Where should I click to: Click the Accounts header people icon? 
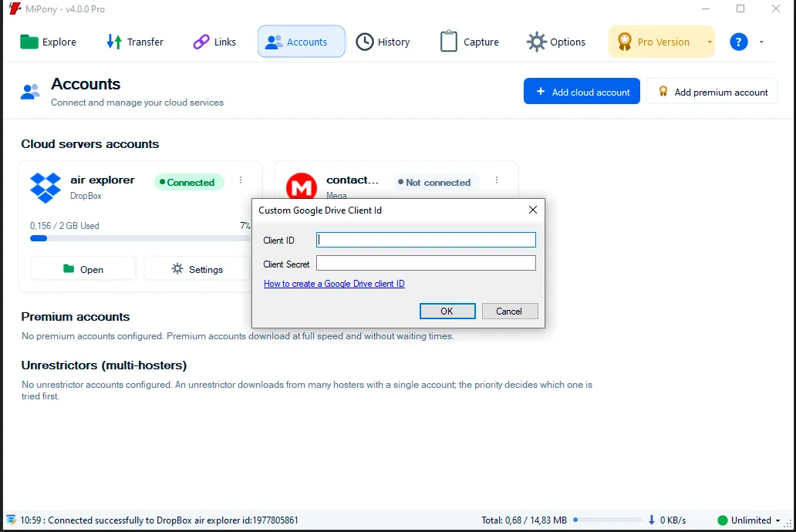coord(30,92)
